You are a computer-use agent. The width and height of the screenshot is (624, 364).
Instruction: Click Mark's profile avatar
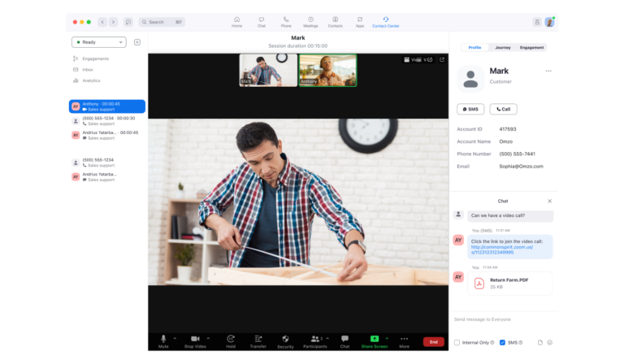tap(470, 79)
